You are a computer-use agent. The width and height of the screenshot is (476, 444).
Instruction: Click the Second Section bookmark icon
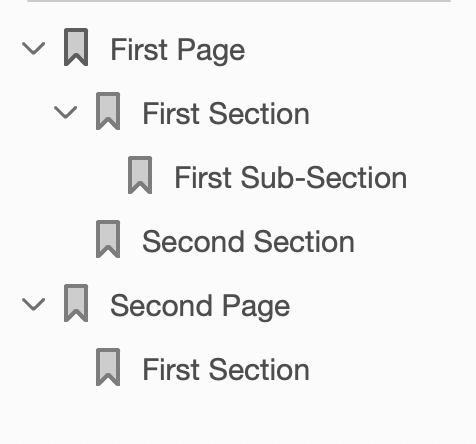coord(108,239)
